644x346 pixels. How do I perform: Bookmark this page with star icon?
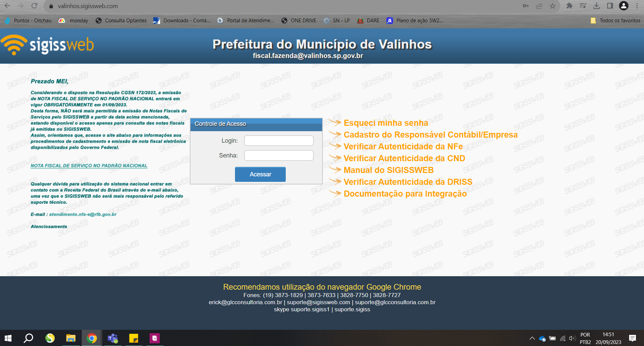552,6
